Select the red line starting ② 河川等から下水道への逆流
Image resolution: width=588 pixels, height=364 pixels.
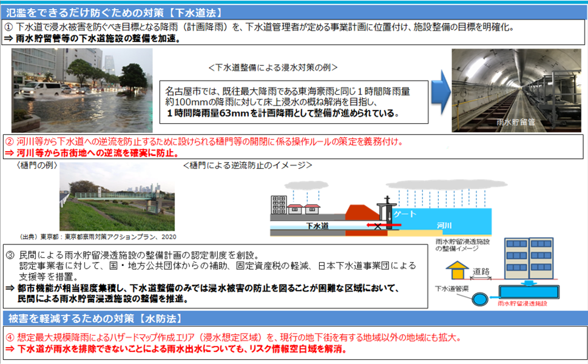tap(204, 142)
